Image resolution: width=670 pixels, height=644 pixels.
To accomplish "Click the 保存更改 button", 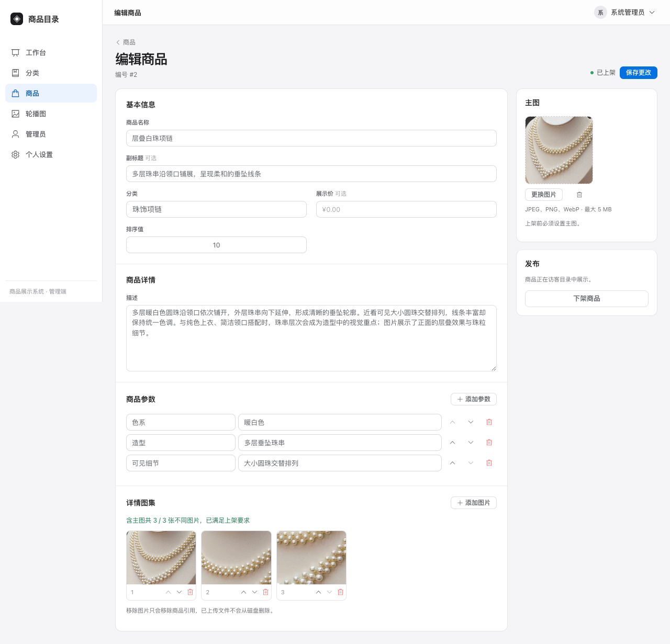I will (x=639, y=73).
